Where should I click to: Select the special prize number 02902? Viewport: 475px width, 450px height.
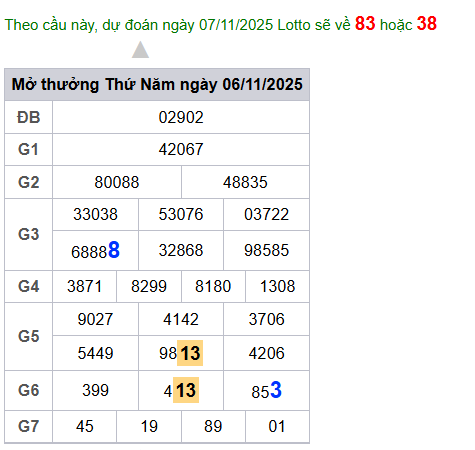(x=181, y=117)
